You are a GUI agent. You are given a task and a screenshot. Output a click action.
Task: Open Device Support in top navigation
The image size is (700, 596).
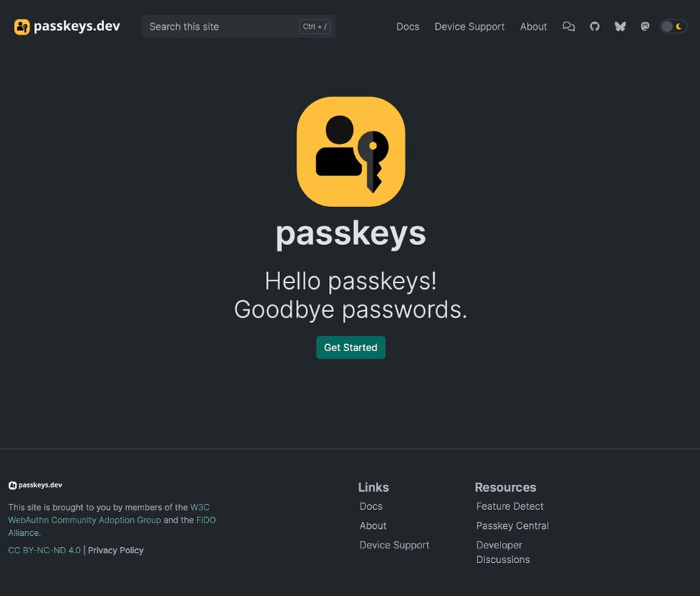[x=469, y=27]
